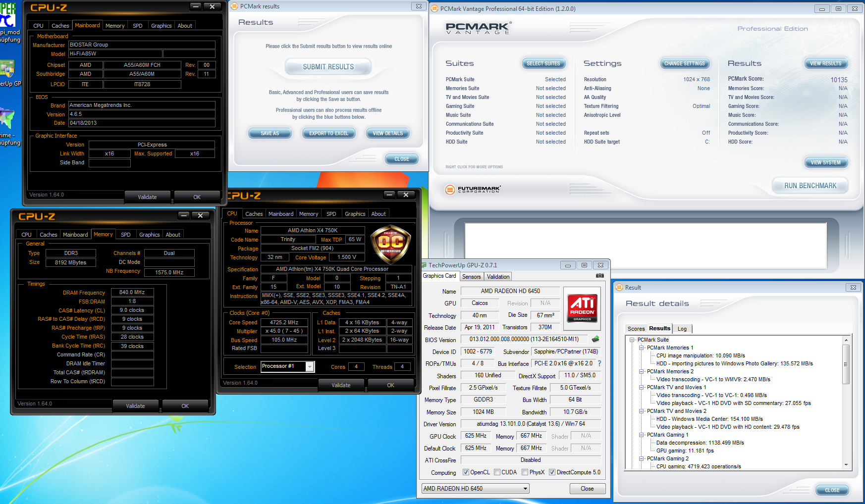Click CLOSE in the PCMark results dialog
865x504 pixels.
pyautogui.click(x=402, y=159)
